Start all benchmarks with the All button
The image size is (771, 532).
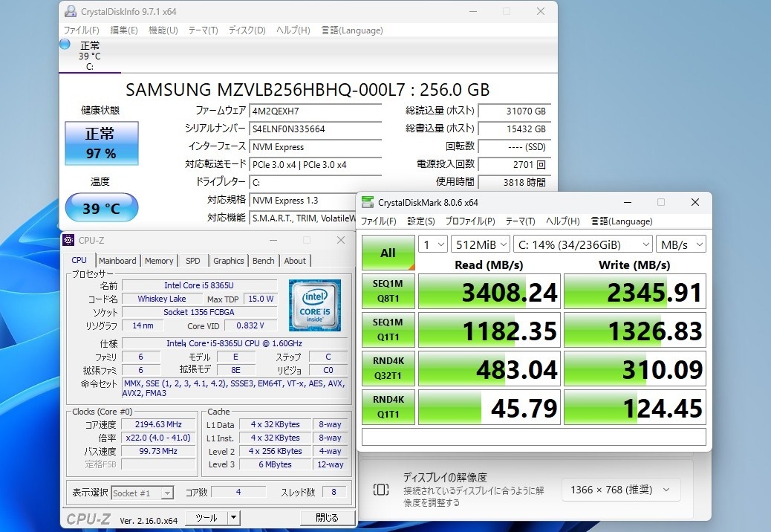point(388,253)
